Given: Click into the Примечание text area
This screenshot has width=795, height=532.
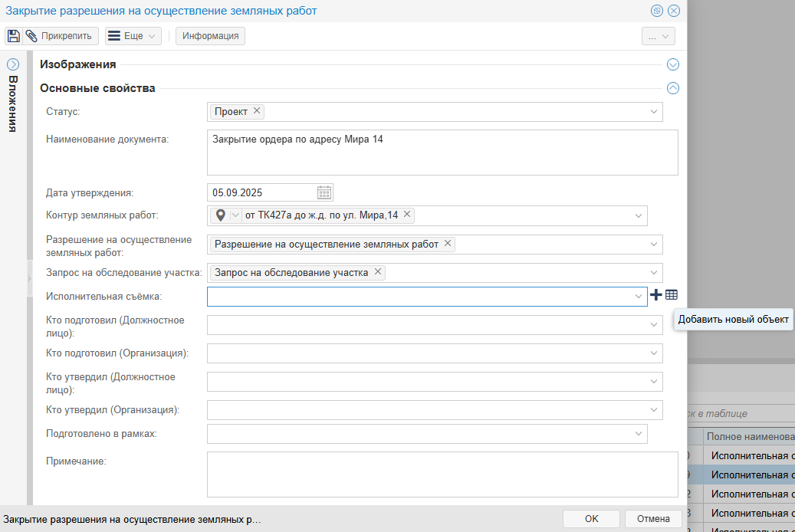Looking at the screenshot, I should click(442, 474).
